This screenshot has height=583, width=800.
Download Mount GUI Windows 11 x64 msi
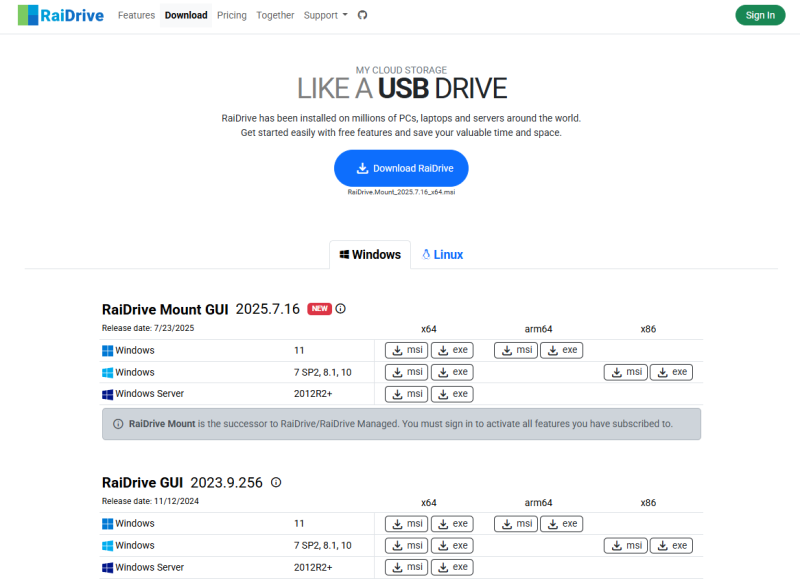[x=407, y=350]
